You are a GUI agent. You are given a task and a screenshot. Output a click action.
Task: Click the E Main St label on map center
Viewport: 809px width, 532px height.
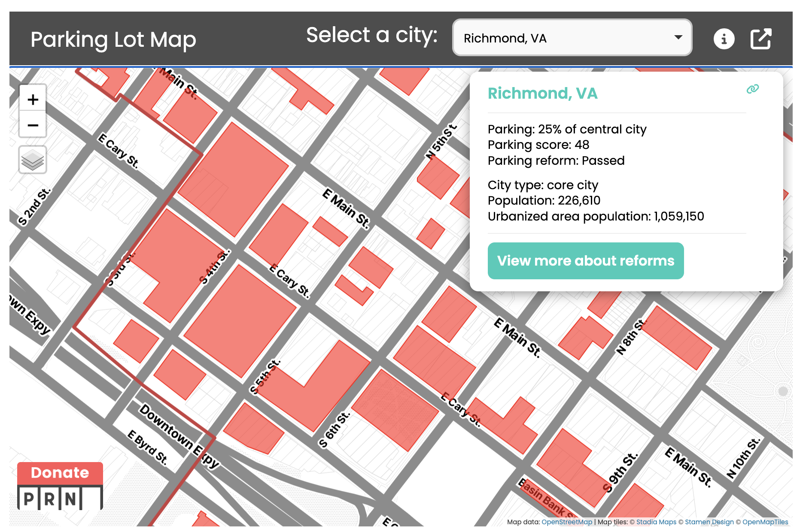point(346,209)
